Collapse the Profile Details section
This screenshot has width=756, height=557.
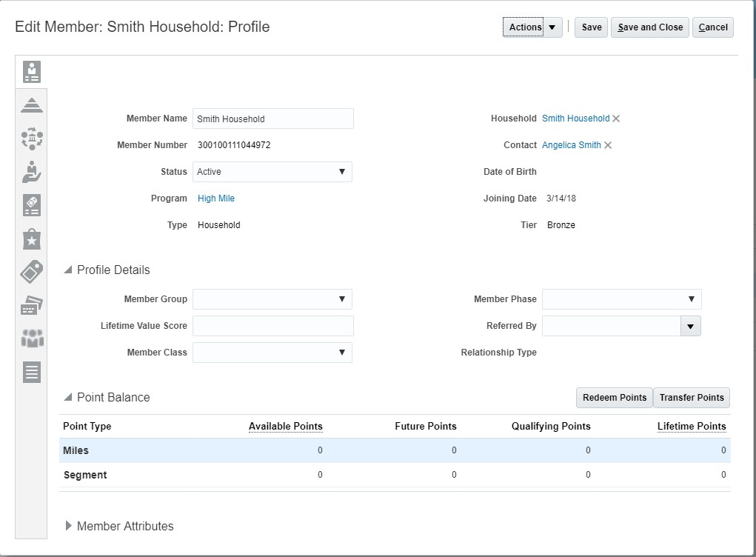pos(69,270)
